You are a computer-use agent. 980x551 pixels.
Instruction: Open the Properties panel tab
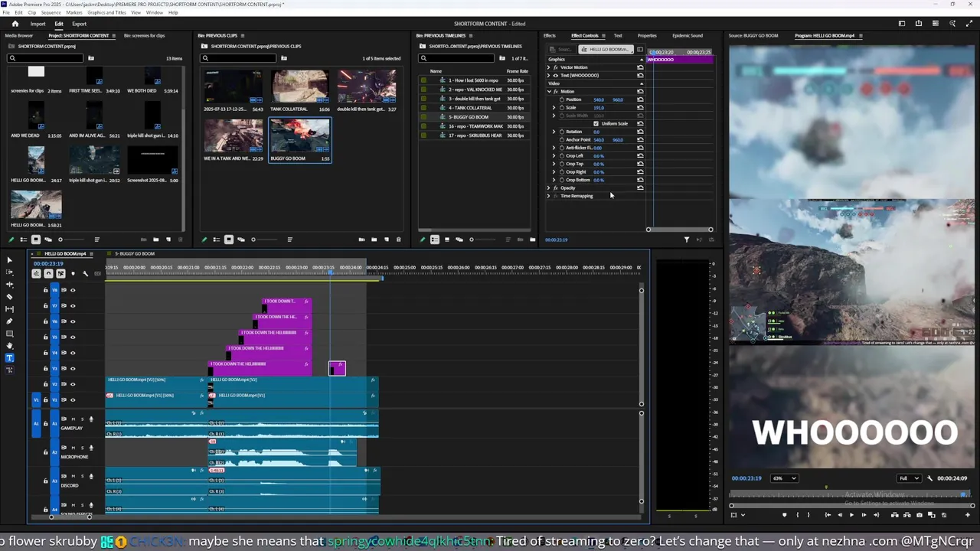(x=647, y=35)
